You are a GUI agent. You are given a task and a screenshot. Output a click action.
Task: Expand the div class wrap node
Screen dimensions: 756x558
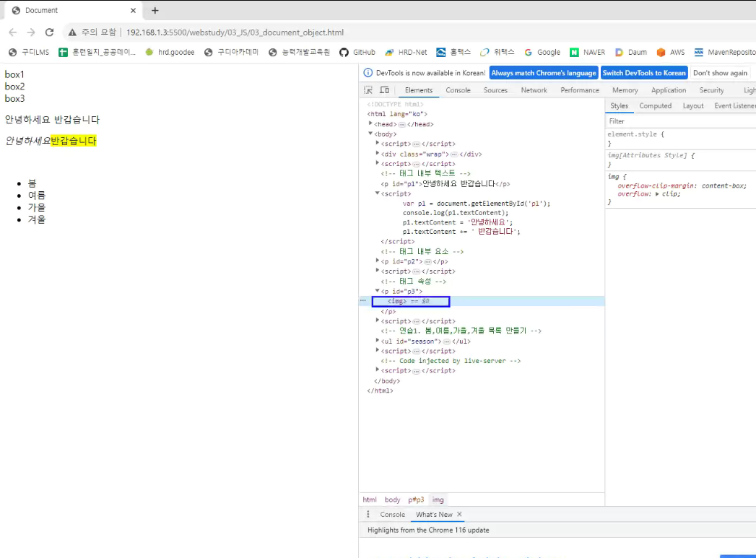(x=377, y=153)
